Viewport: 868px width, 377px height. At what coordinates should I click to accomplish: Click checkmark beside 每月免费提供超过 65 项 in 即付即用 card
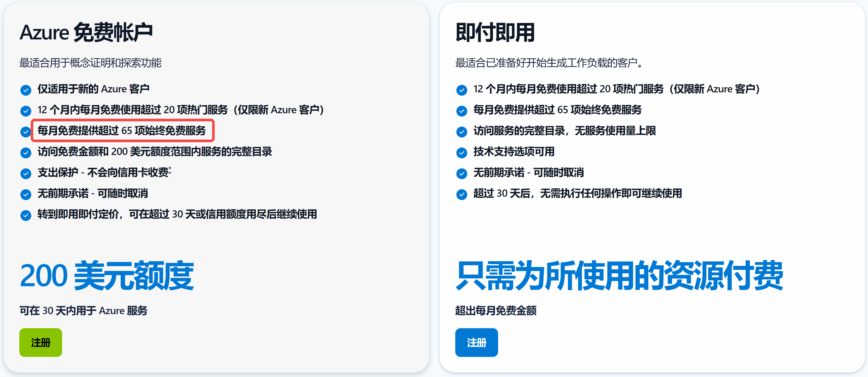coord(462,111)
